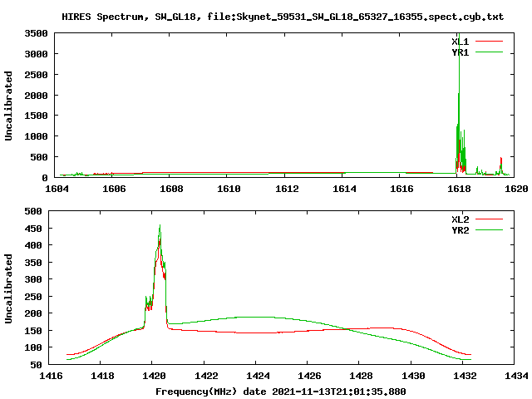Viewport: 532px width, 399px height.
Task: Click the 1606 x-axis tick label
Action: [x=114, y=189]
